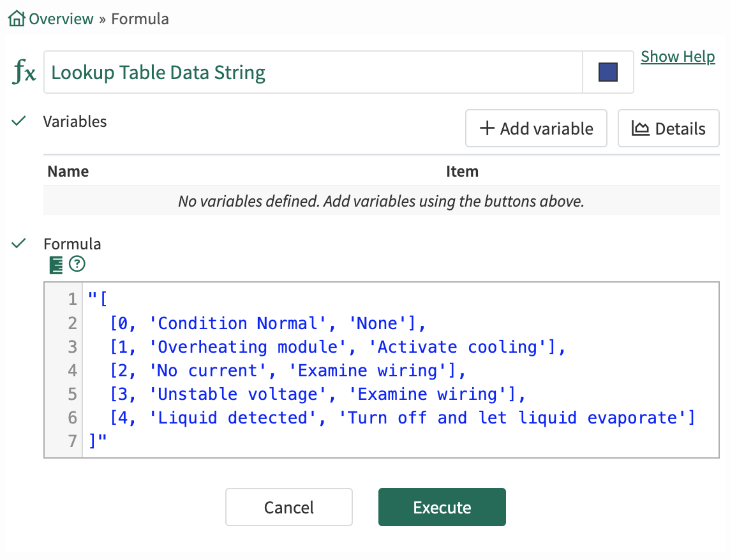Click the Formula breadcrumb label
The image size is (730, 560).
tap(140, 19)
